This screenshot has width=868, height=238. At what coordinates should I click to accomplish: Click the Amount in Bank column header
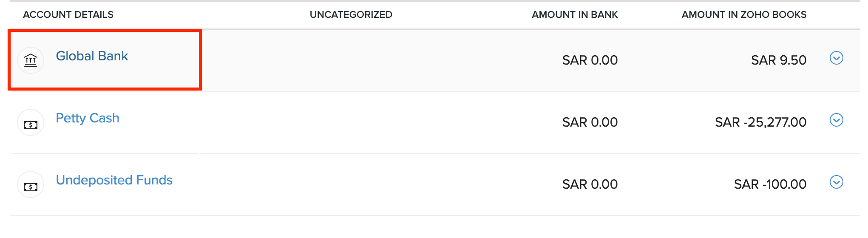coord(575,14)
